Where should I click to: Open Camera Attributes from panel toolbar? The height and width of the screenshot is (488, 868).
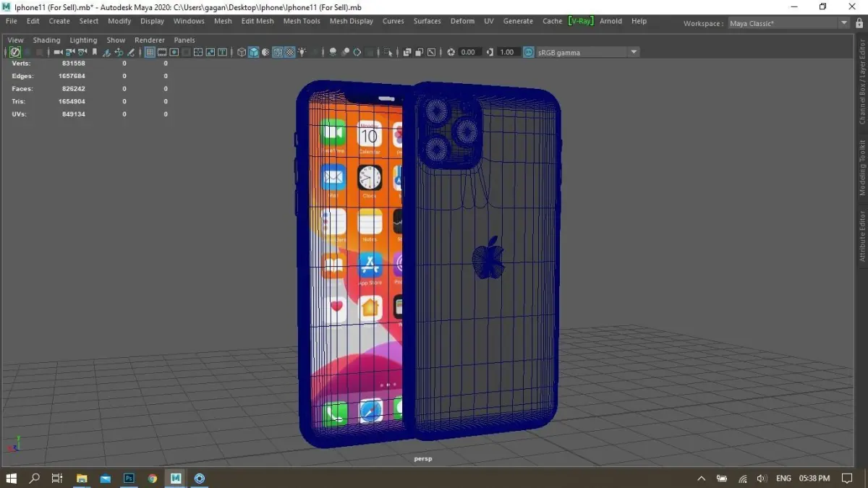(x=82, y=52)
